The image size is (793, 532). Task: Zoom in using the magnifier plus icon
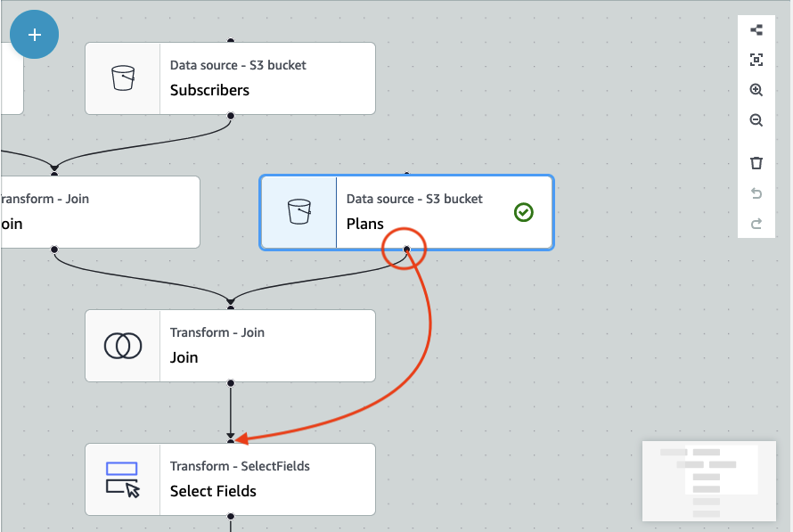[756, 90]
